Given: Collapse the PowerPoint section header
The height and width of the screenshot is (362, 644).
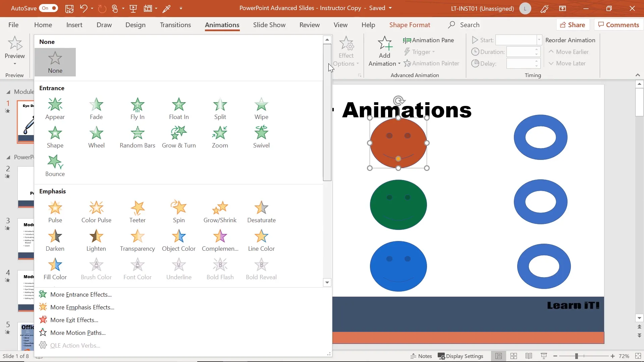Looking at the screenshot, I should coord(8,157).
